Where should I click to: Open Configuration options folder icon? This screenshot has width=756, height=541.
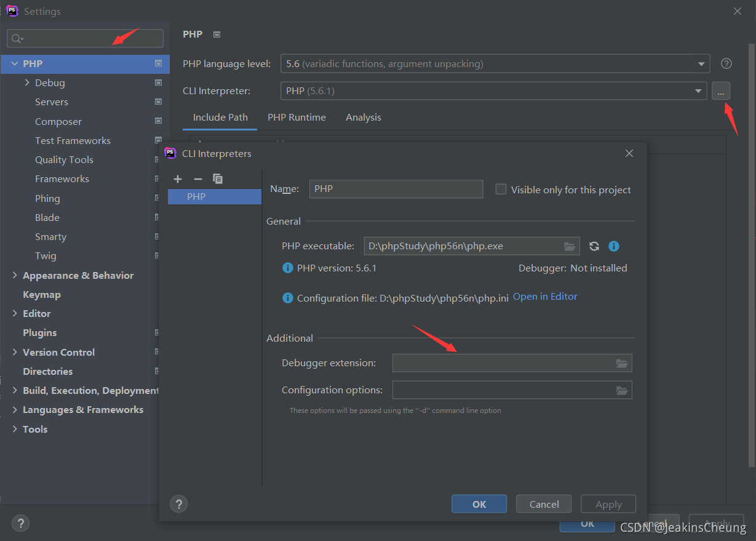pyautogui.click(x=622, y=390)
